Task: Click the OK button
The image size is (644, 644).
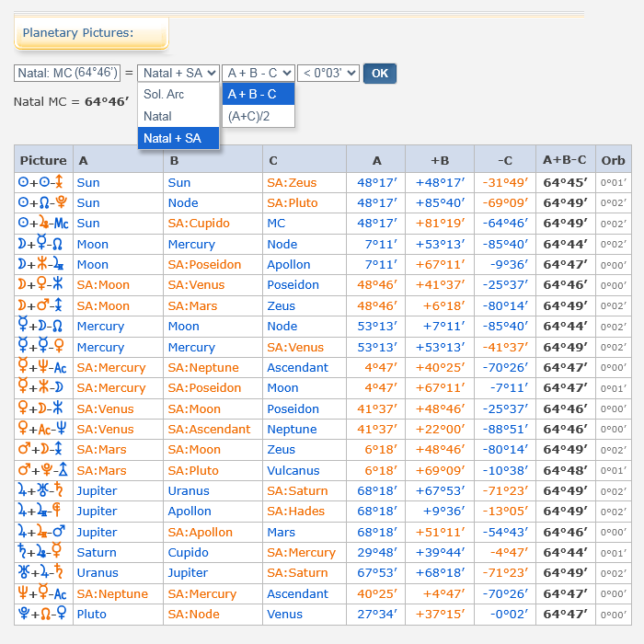Action: [x=379, y=74]
